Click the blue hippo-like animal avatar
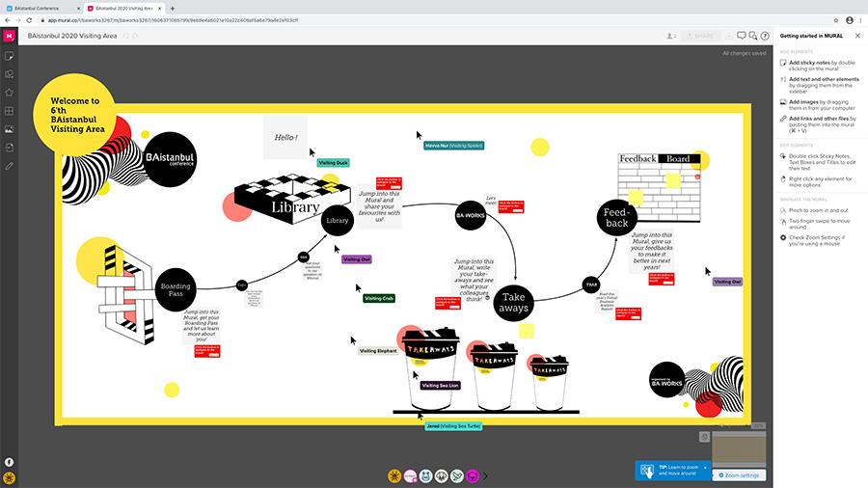The height and width of the screenshot is (488, 868). click(425, 475)
